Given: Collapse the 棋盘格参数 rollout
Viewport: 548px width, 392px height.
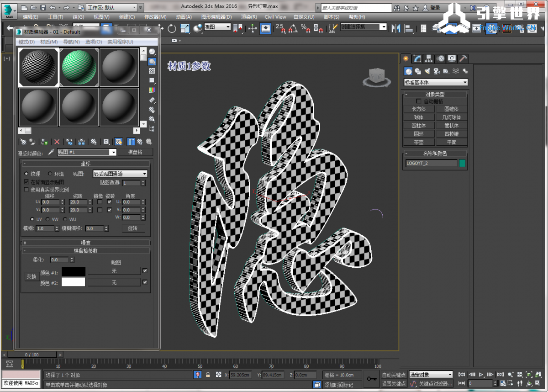Looking at the screenshot, I should point(86,250).
